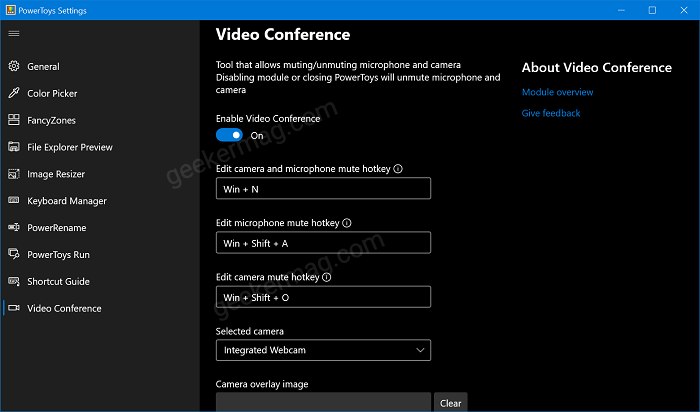Click the Camera overlay image label
The height and width of the screenshot is (412, 700).
(262, 384)
